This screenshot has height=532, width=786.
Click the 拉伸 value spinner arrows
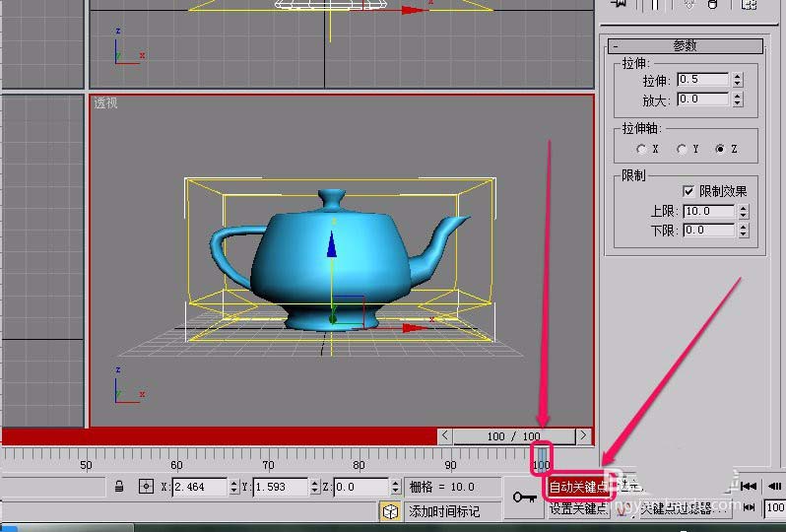[x=738, y=80]
